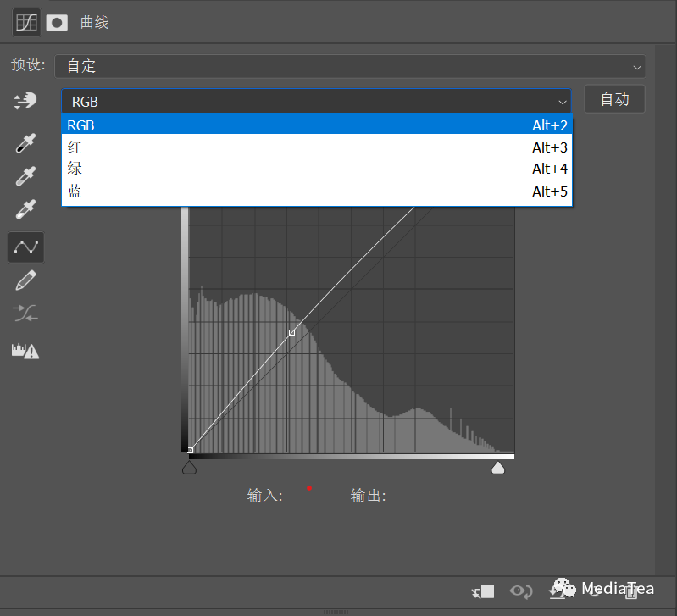Screen dimensions: 677x616
Task: Choose 红 channel option
Action: tap(317, 147)
